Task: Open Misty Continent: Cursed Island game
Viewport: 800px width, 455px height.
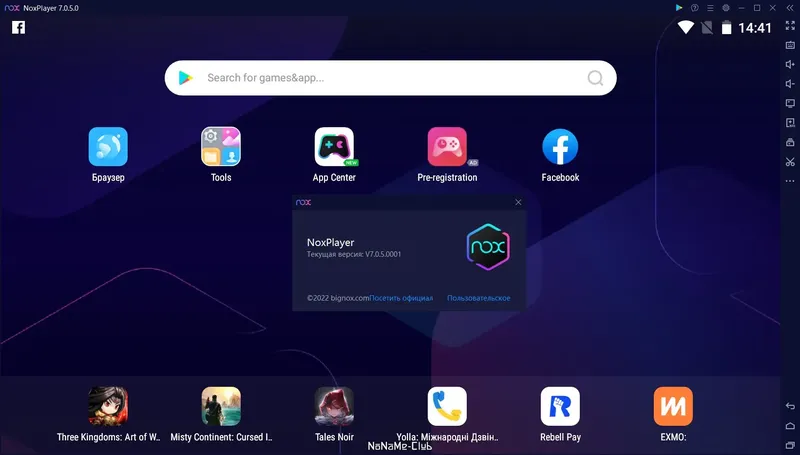Action: (221, 406)
